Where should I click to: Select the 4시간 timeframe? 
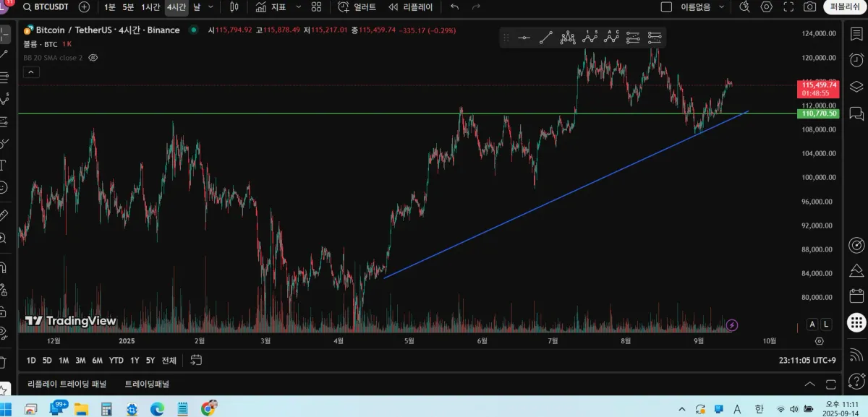pyautogui.click(x=176, y=7)
